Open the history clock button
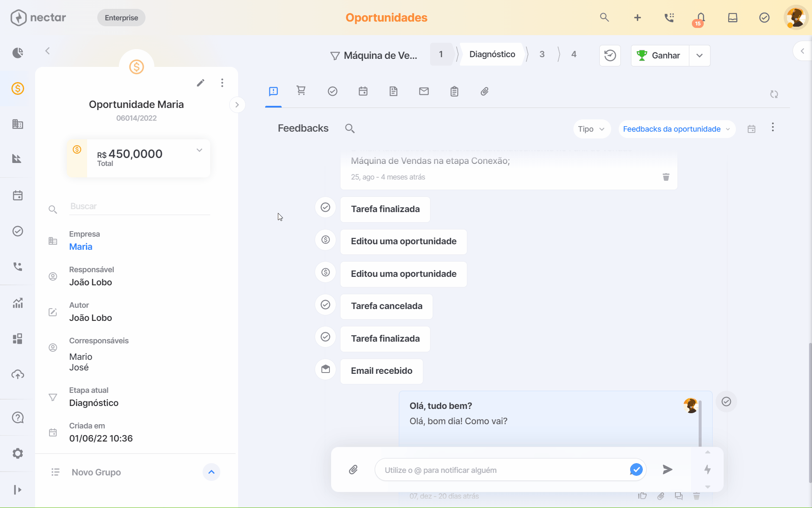 click(x=610, y=55)
